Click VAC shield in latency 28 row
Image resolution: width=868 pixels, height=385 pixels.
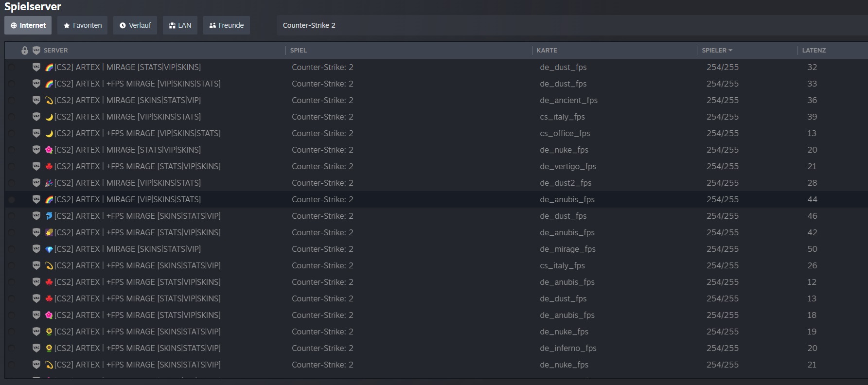[x=36, y=183]
